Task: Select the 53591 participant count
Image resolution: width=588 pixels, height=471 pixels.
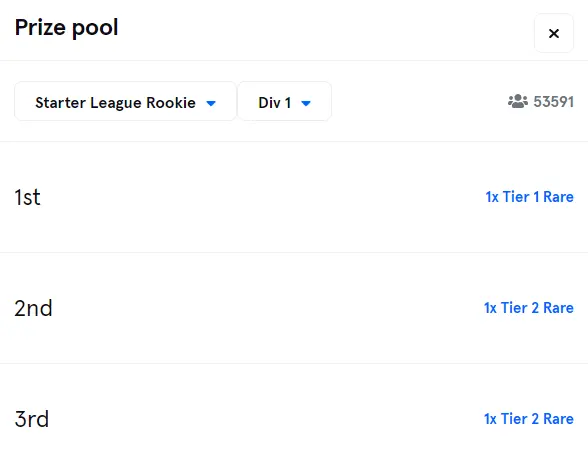Action: coord(554,102)
